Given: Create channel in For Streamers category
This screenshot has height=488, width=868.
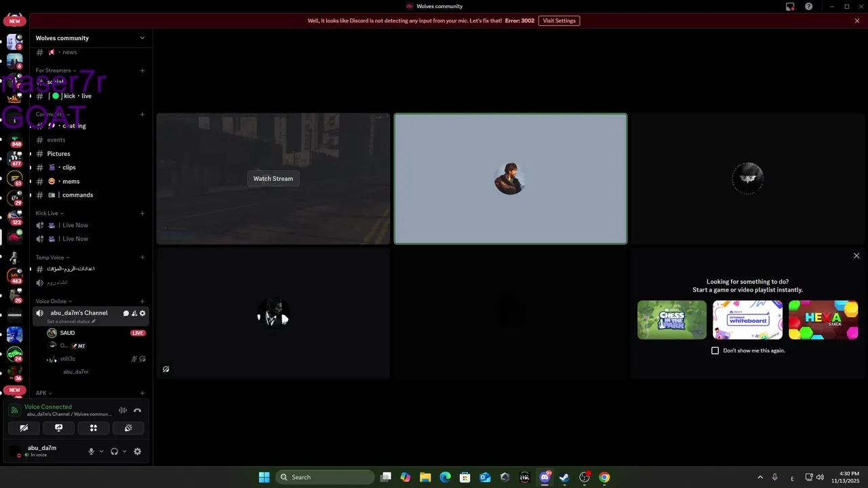Looking at the screenshot, I should point(142,70).
